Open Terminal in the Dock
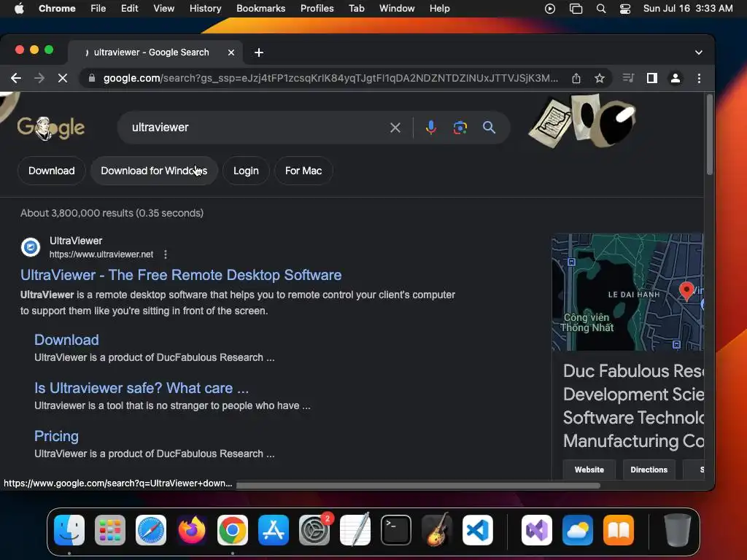 (x=396, y=530)
